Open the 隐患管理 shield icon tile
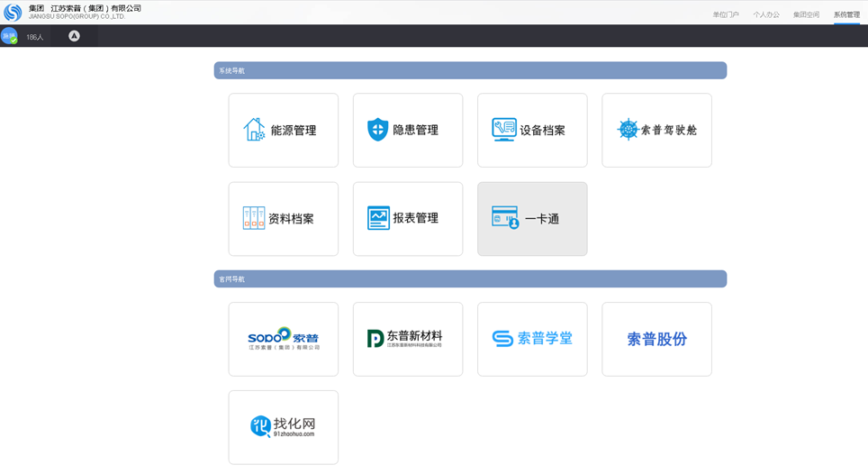Screen dimensions: 868x474 tap(407, 131)
